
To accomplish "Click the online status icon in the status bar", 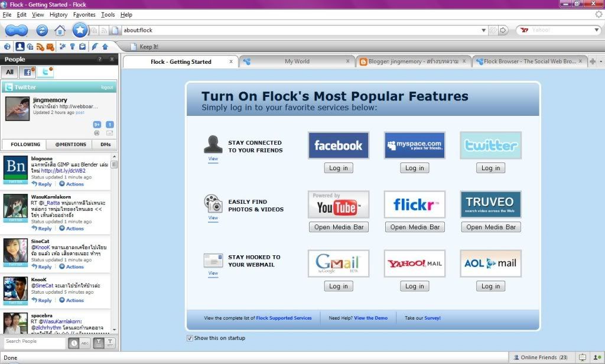I will click(597, 357).
